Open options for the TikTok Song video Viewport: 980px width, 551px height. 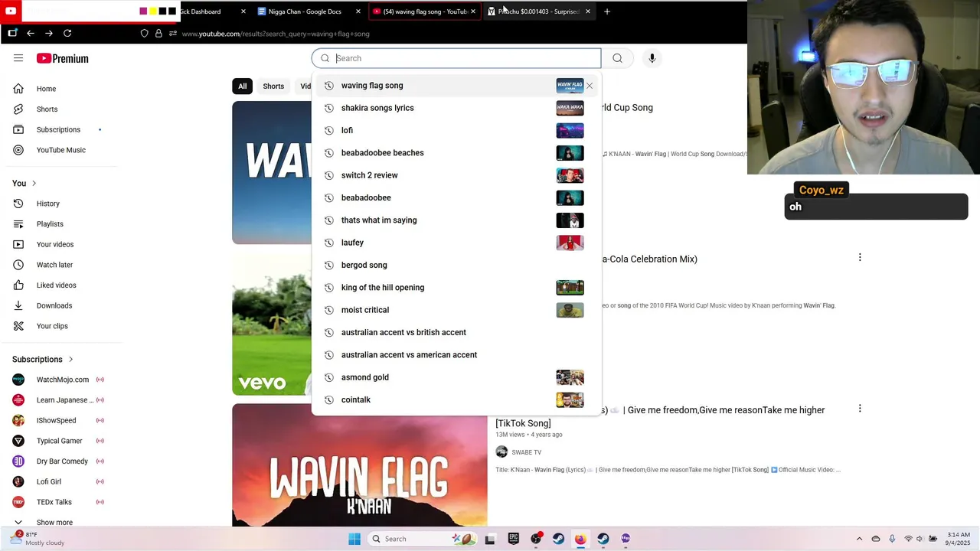point(860,409)
